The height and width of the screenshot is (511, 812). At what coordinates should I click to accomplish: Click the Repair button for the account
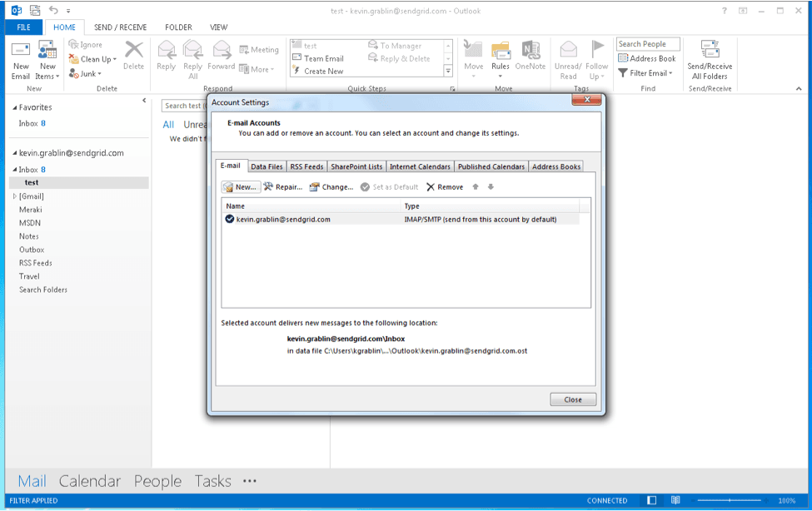tap(282, 186)
